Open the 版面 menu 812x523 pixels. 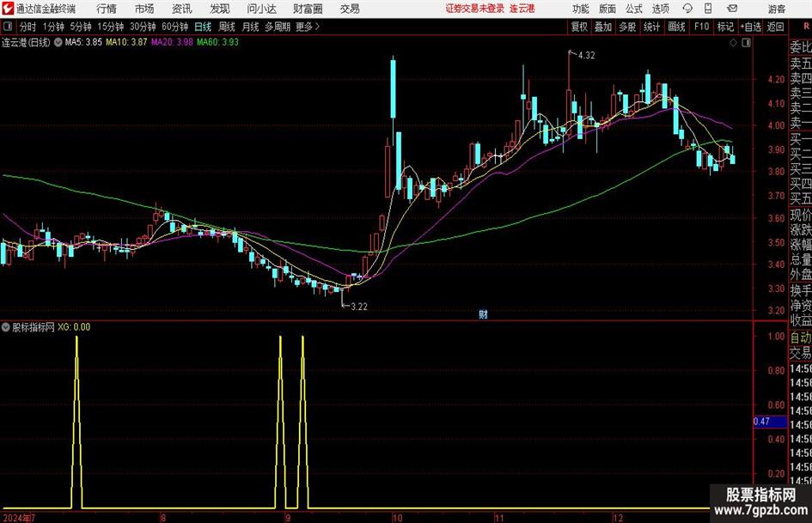coord(607,9)
